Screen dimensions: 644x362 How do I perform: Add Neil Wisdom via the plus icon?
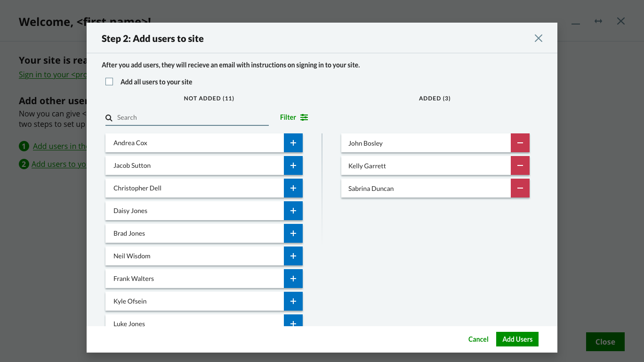point(293,256)
